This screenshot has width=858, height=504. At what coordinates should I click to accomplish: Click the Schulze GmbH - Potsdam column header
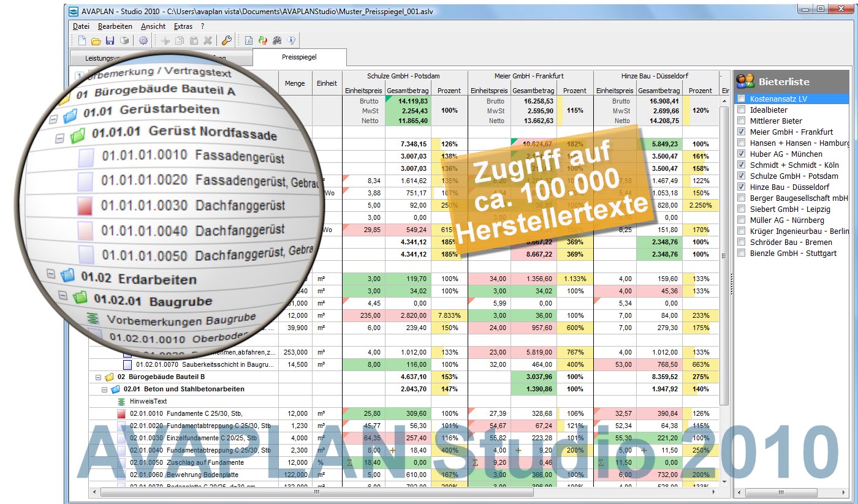click(404, 76)
